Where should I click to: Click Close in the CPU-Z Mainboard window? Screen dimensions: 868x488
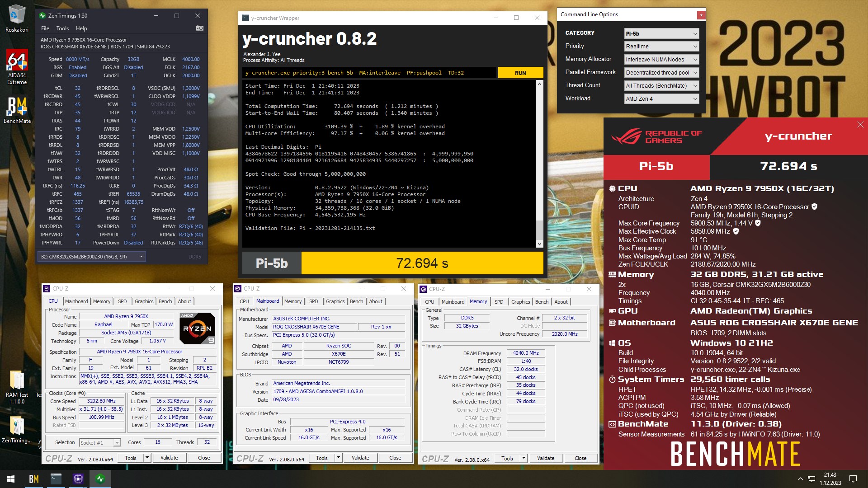[x=395, y=458]
